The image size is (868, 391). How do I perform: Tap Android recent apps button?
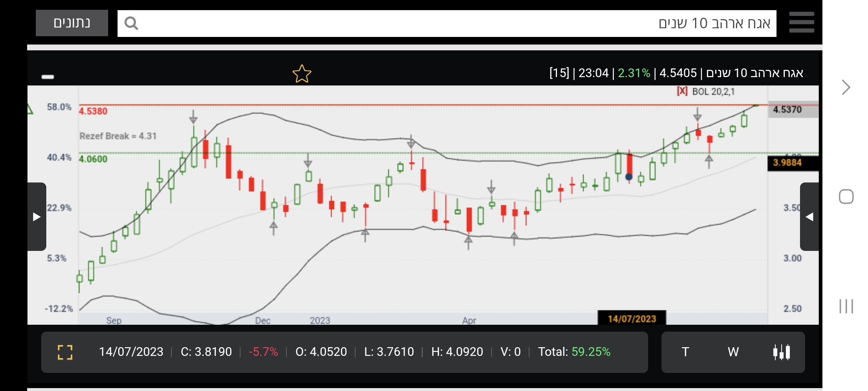[x=846, y=306]
